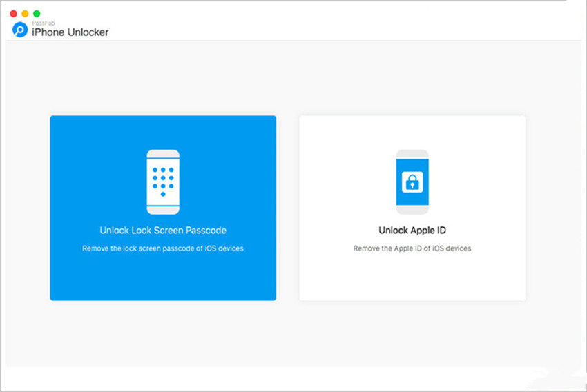Click the keypad phone icon
The width and height of the screenshot is (587, 392).
point(163,182)
